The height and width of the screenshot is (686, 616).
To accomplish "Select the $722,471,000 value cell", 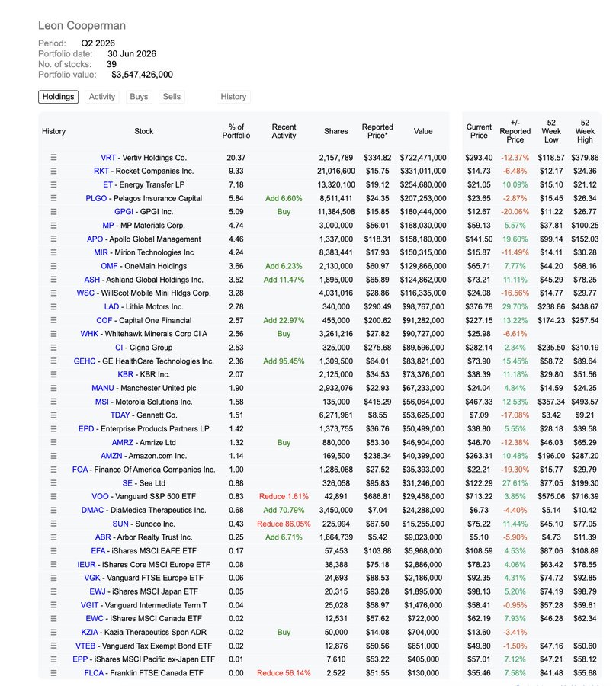I will point(423,158).
